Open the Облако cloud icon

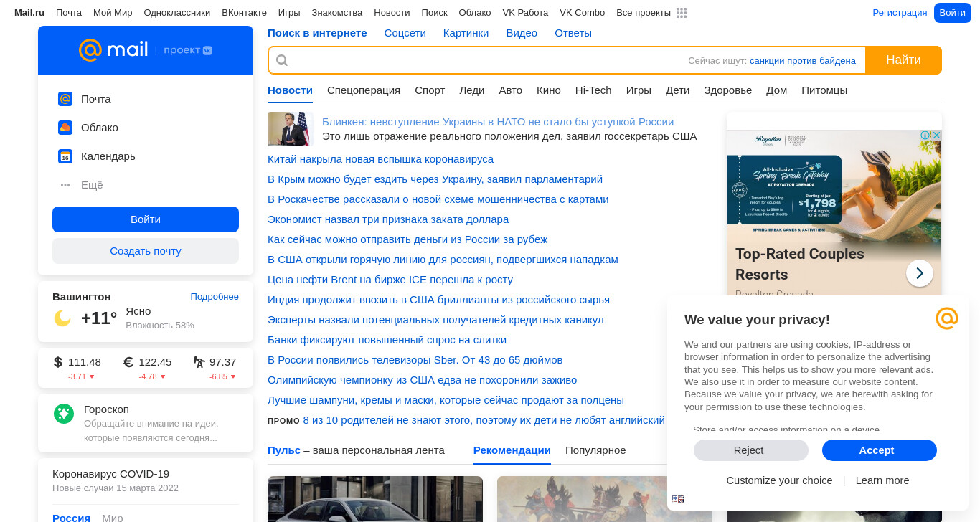[x=65, y=128]
